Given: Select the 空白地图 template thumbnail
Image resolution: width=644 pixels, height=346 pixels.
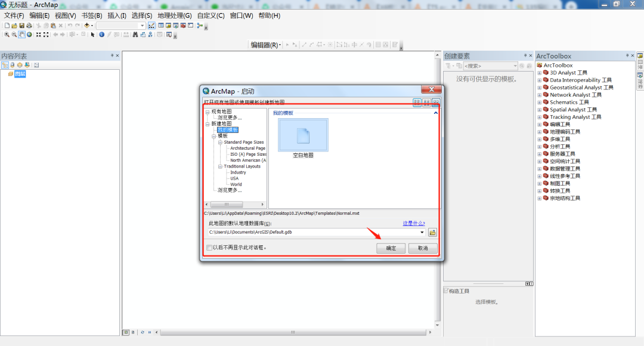Looking at the screenshot, I should click(303, 137).
